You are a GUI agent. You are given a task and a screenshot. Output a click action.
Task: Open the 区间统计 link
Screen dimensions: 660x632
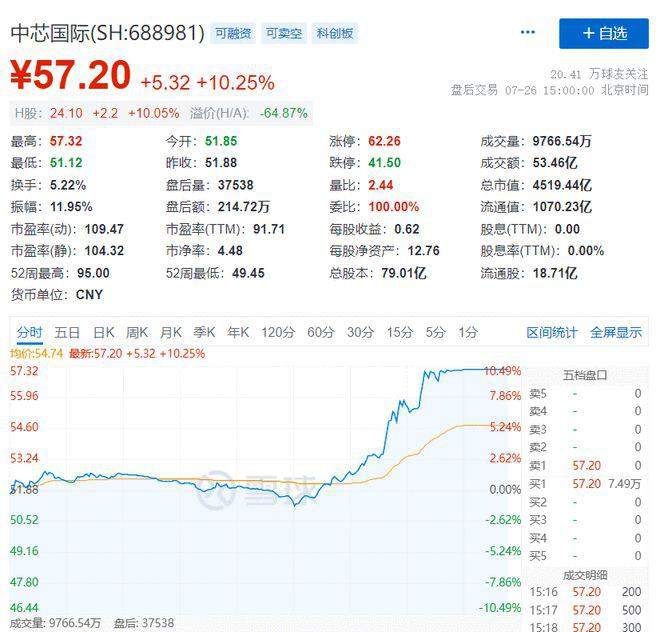pos(551,332)
